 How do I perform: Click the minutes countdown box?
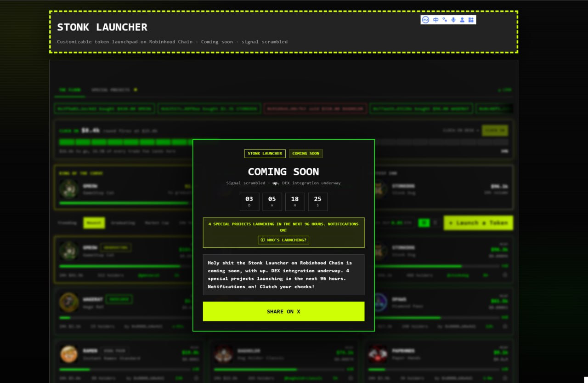tap(295, 201)
